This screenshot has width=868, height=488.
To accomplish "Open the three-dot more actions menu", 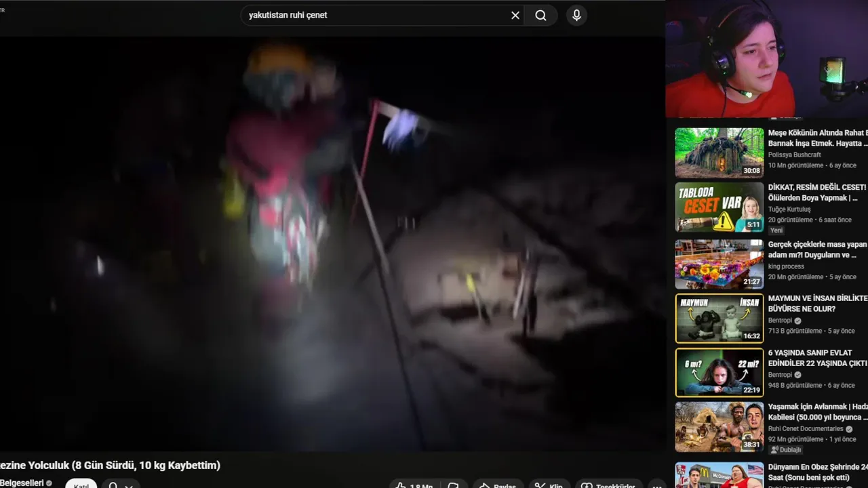I will coord(656,485).
